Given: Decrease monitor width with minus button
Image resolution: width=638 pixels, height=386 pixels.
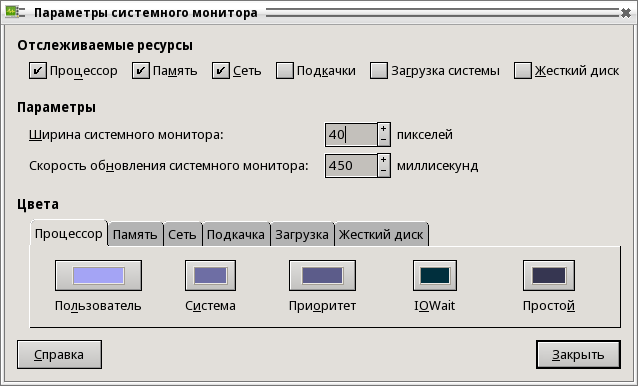Looking at the screenshot, I should 384,140.
